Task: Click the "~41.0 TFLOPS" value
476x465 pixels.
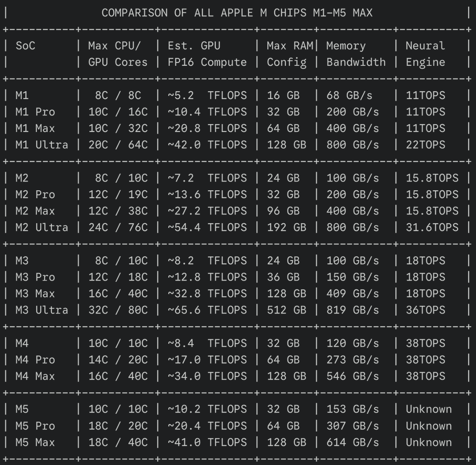Action: coord(207,442)
